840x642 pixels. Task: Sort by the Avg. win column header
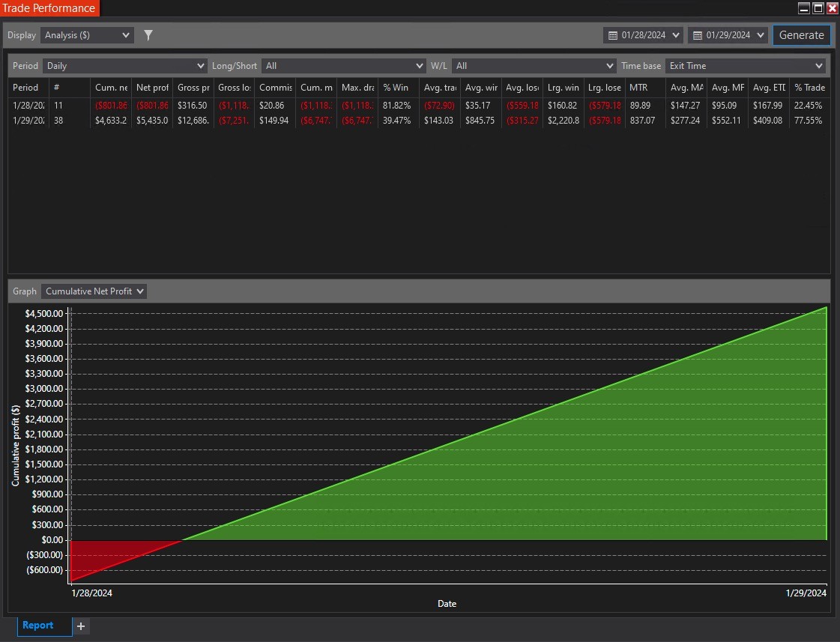480,88
